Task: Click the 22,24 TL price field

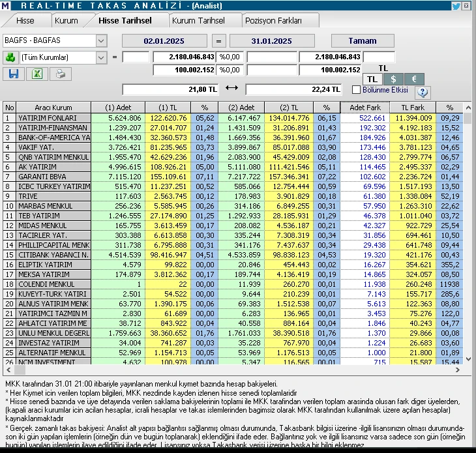Action: (x=293, y=89)
